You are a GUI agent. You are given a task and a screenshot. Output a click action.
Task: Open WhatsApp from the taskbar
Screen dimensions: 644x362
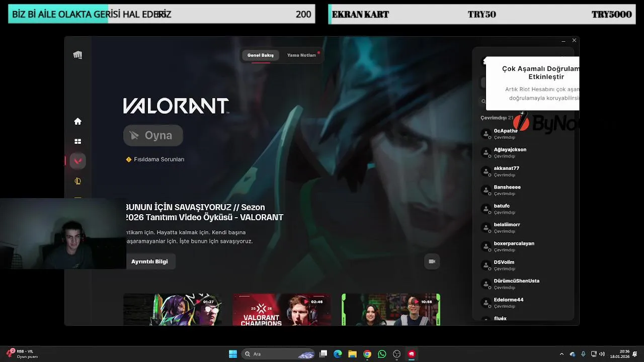[382, 354]
